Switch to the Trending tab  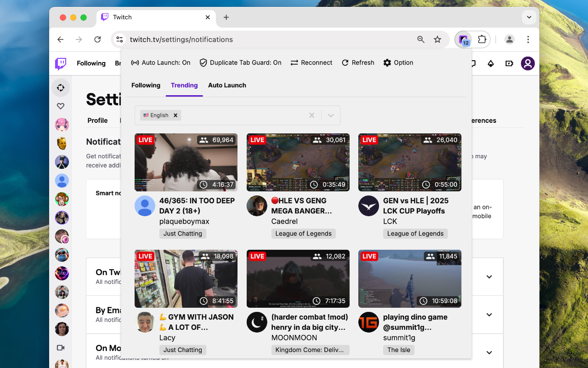pyautogui.click(x=184, y=85)
